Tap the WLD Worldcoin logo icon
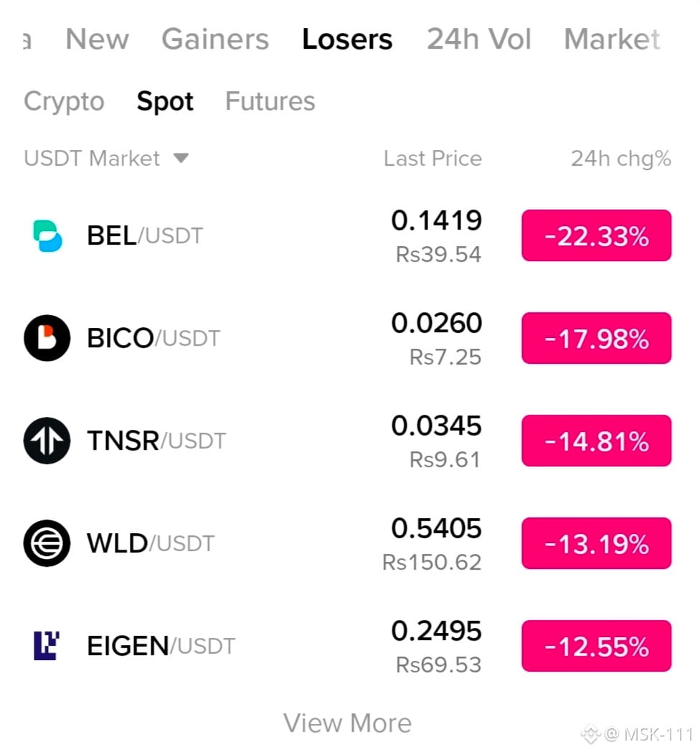 coord(47,543)
